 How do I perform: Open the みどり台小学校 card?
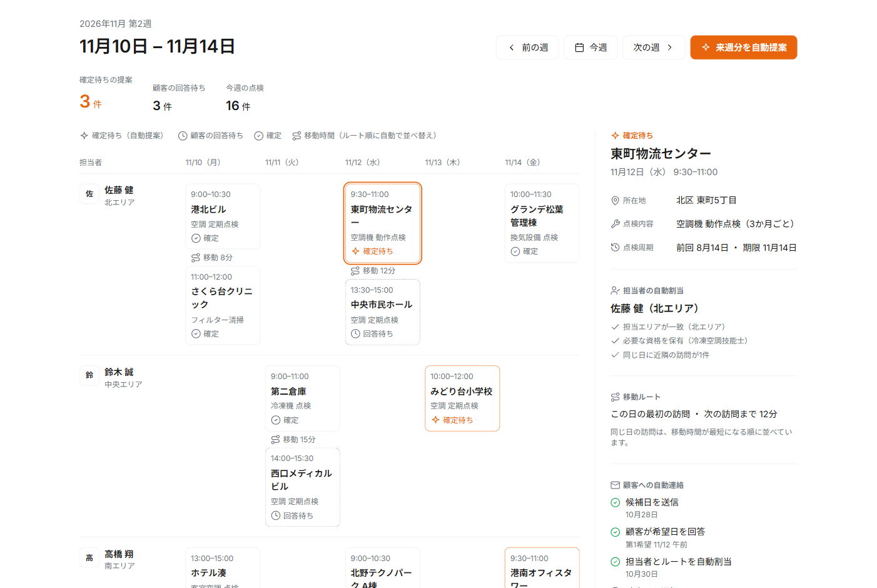[462, 398]
